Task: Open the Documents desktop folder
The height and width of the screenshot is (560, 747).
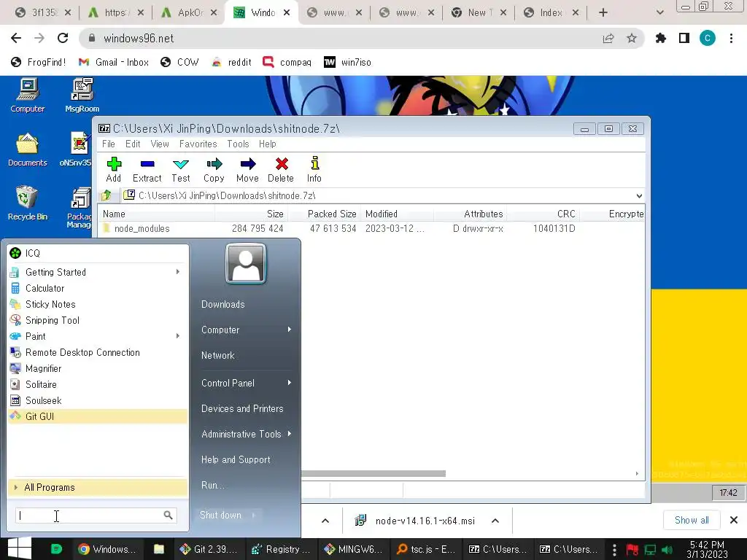Action: pyautogui.click(x=28, y=149)
